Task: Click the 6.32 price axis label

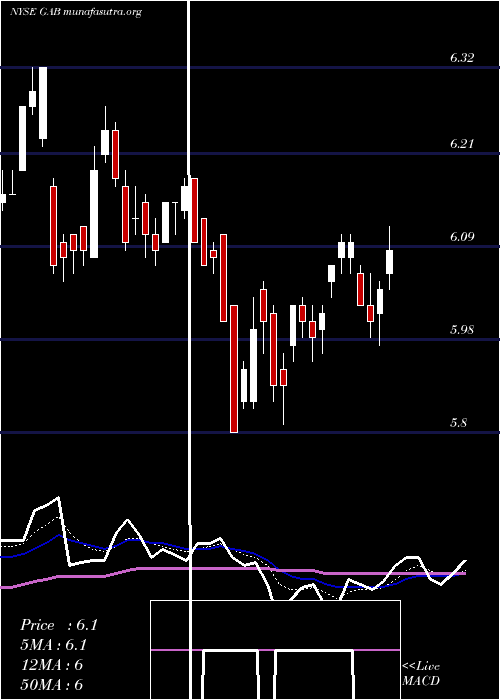Action: click(x=462, y=58)
